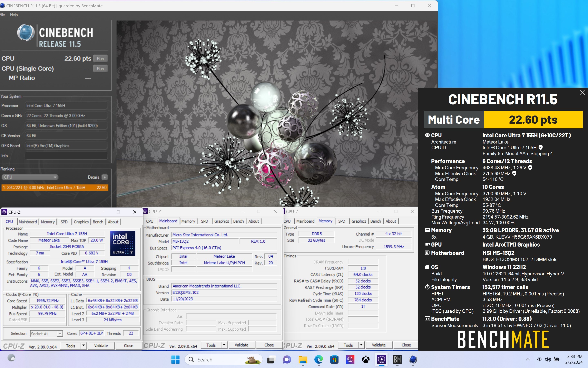This screenshot has height=368, width=588.
Task: Click the shield icon beside Max Effective Clock 2765.69 MHz
Action: (514, 173)
